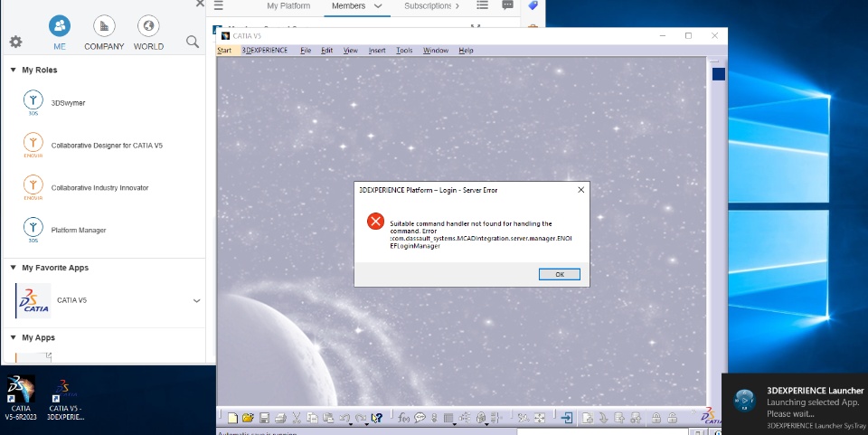Collapse the My Favorite Apps section
This screenshot has height=435, width=868.
pyautogui.click(x=13, y=268)
